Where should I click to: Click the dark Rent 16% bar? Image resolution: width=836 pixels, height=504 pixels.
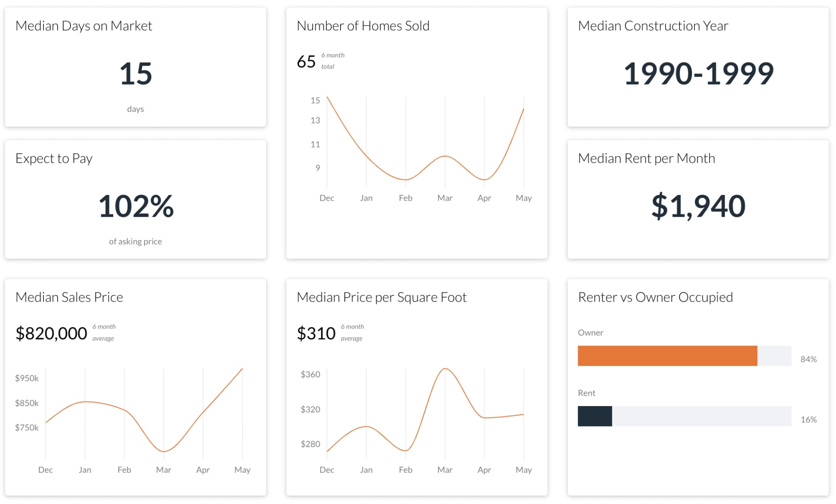click(x=594, y=416)
